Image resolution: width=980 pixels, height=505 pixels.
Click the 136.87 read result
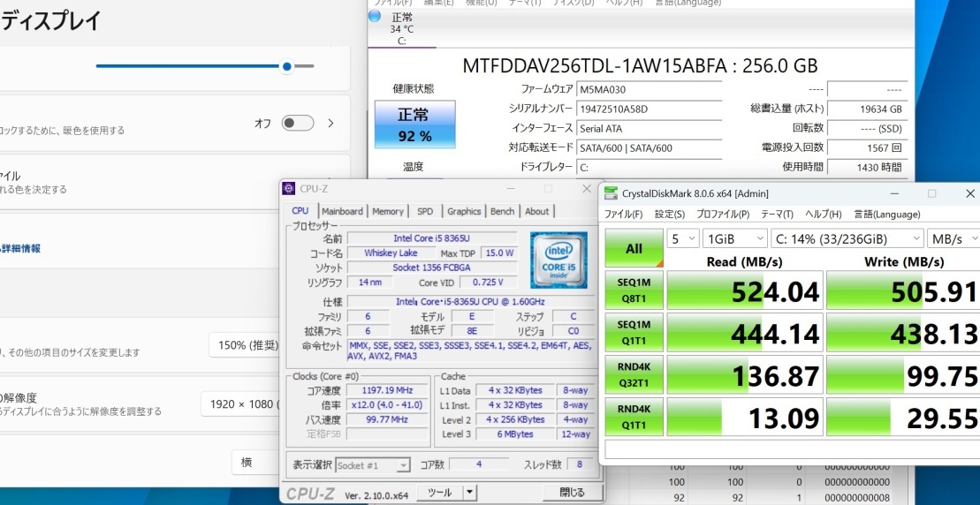(745, 374)
